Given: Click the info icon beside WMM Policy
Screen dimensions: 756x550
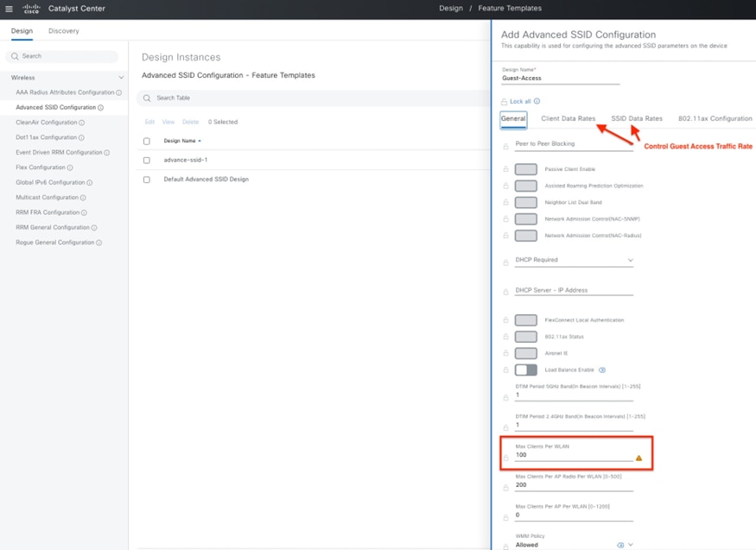Looking at the screenshot, I should point(619,545).
